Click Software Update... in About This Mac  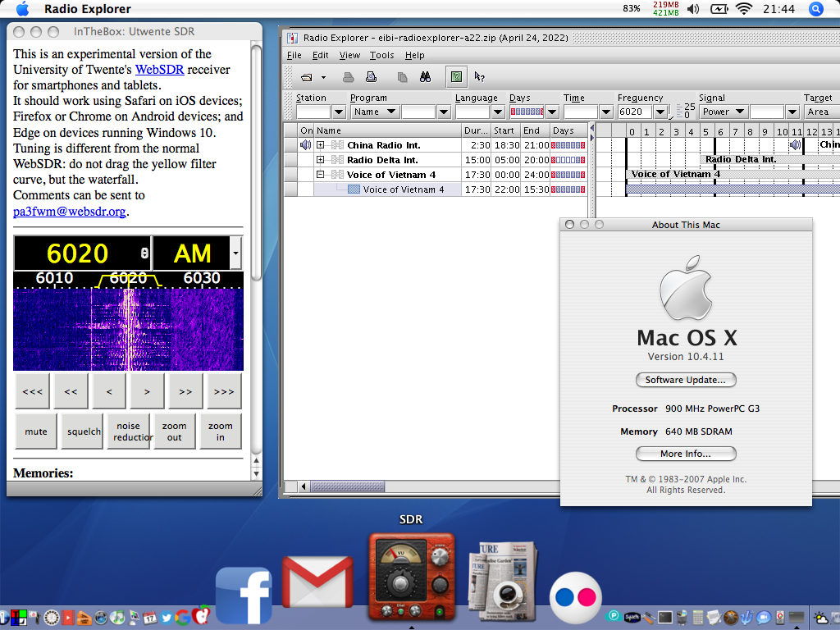click(x=686, y=380)
